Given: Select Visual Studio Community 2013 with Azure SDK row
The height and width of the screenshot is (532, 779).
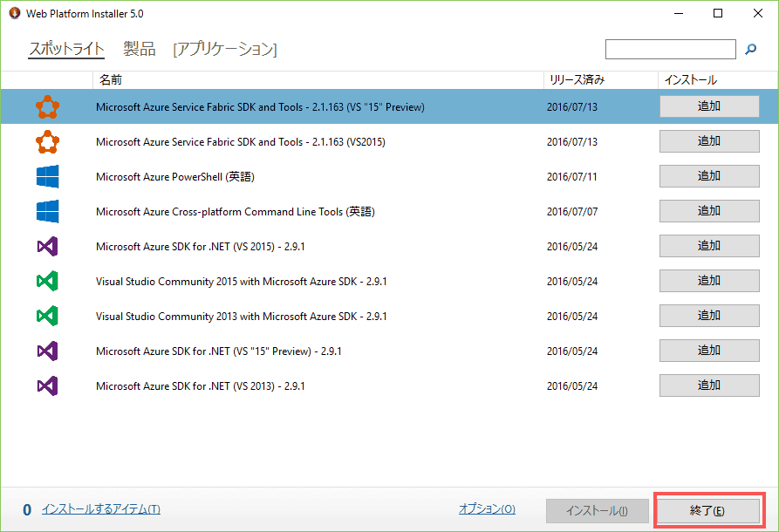Looking at the screenshot, I should [389, 316].
